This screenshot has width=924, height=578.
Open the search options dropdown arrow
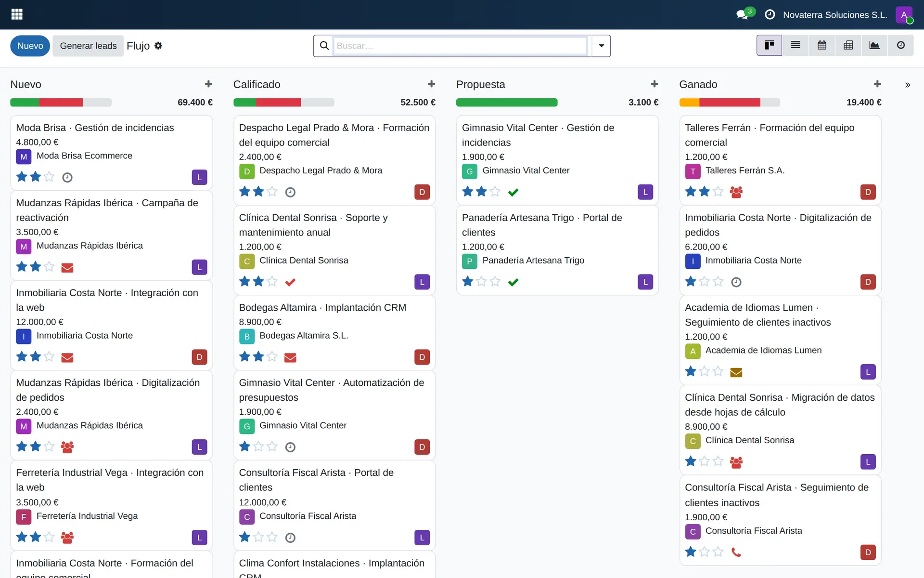click(x=601, y=46)
